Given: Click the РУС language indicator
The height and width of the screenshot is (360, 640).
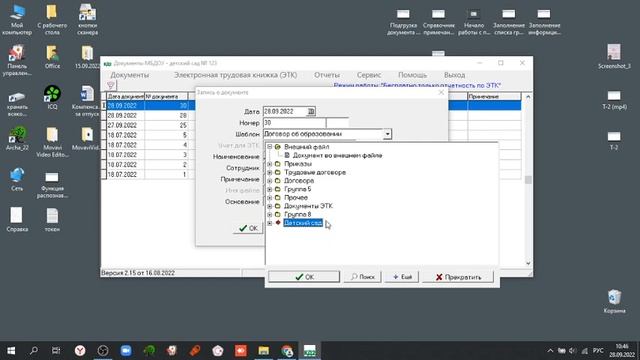Looking at the screenshot, I should click(598, 351).
